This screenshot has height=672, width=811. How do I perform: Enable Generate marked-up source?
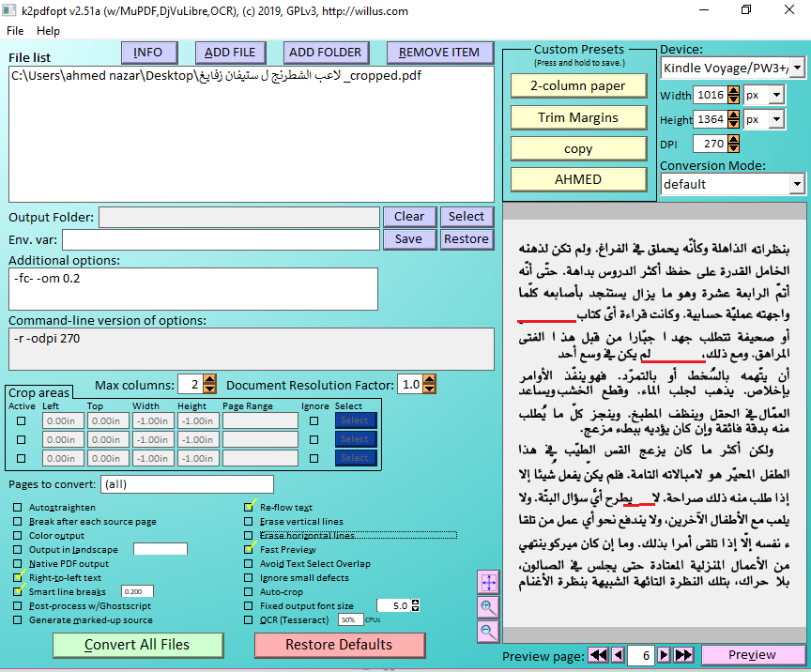coord(18,619)
